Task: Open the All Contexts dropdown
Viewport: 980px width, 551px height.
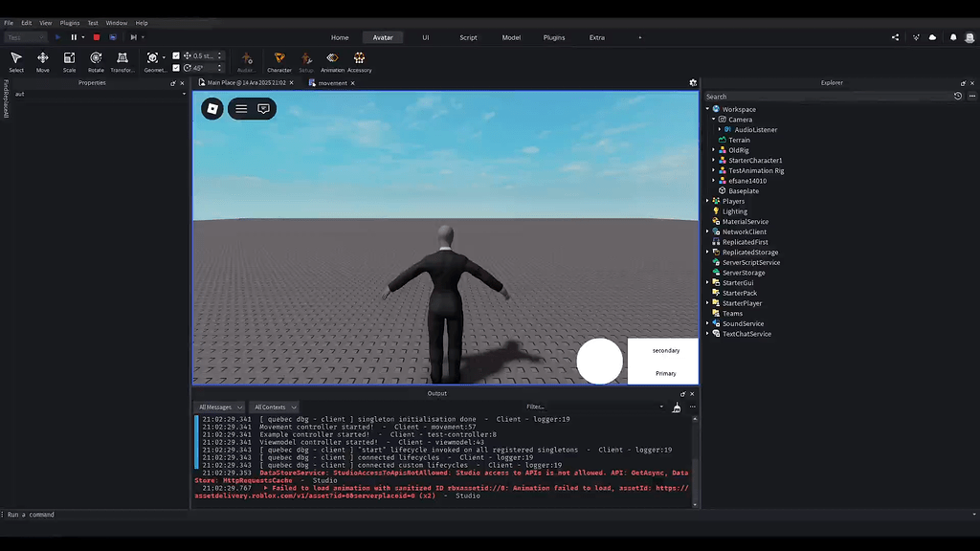Action: coord(276,407)
